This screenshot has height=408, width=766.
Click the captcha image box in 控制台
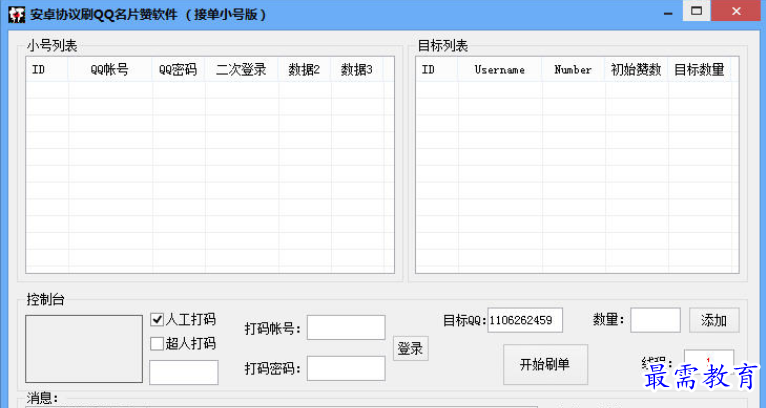84,349
